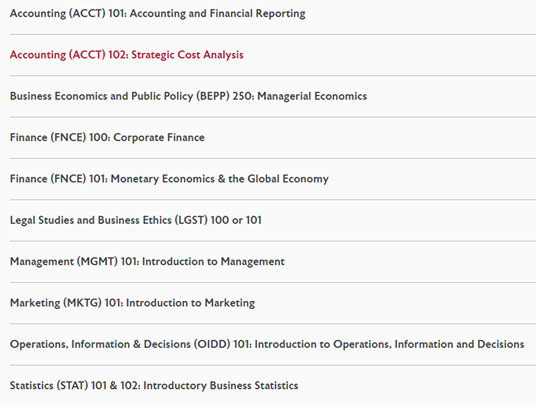
Task: Expand the Introduction to Marketing row
Action: (x=273, y=303)
